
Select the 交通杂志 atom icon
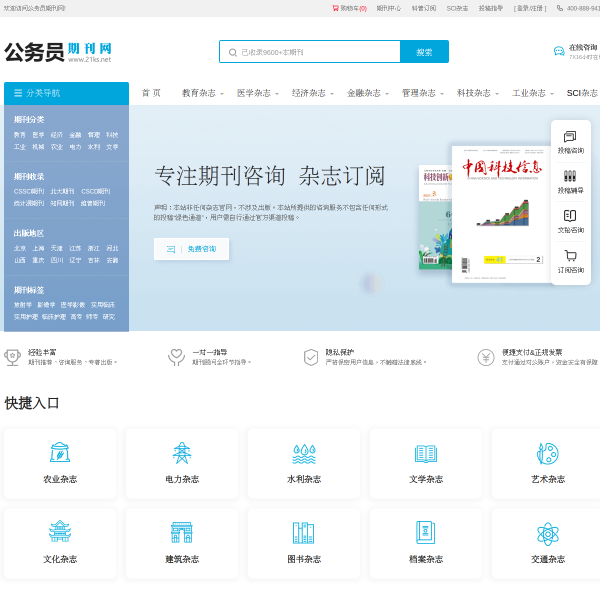click(x=548, y=534)
